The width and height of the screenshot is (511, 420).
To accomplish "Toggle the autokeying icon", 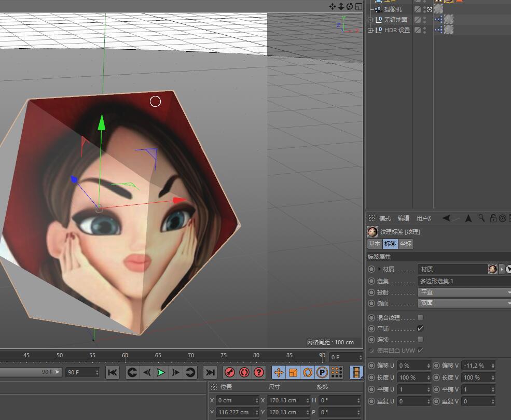I will coord(244,372).
